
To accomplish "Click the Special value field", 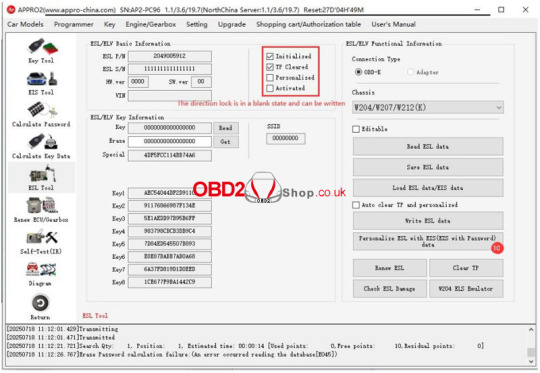I will pyautogui.click(x=170, y=155).
